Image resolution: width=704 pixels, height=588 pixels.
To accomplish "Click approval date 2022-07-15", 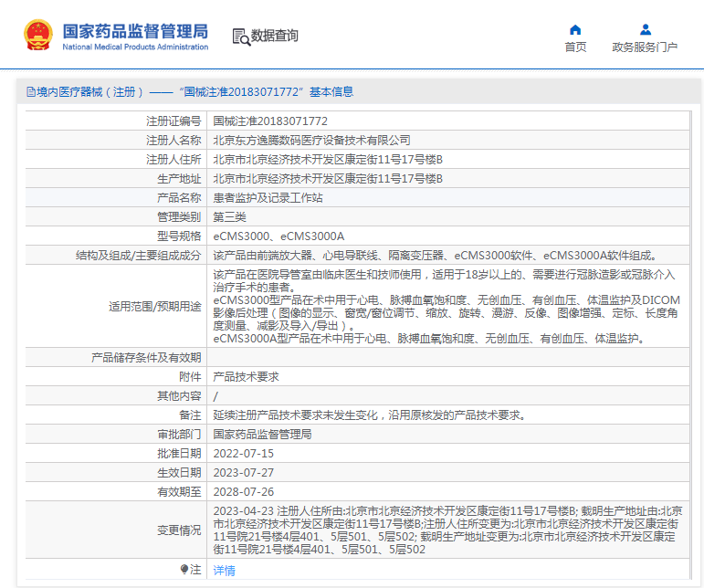I will [244, 454].
